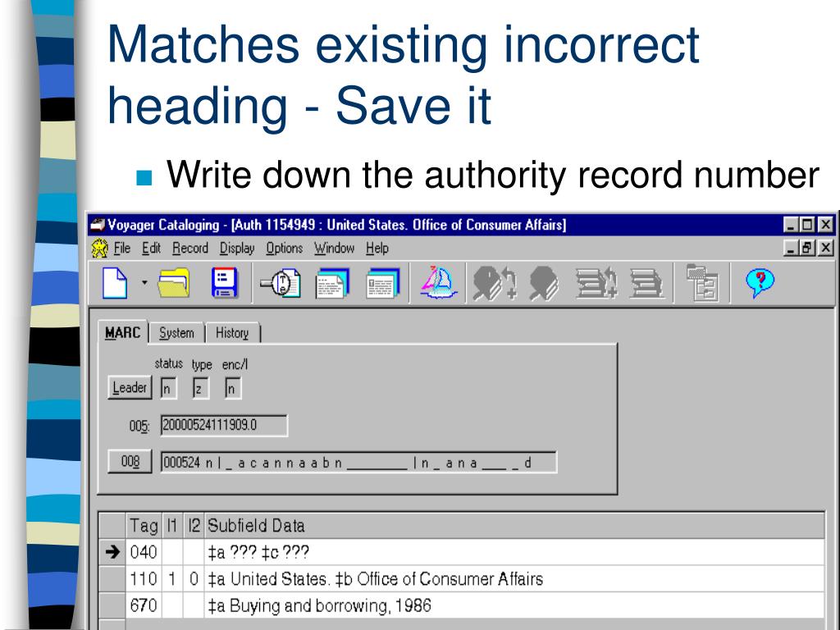Open the Help menu
This screenshot has width=840, height=630.
pyautogui.click(x=377, y=248)
